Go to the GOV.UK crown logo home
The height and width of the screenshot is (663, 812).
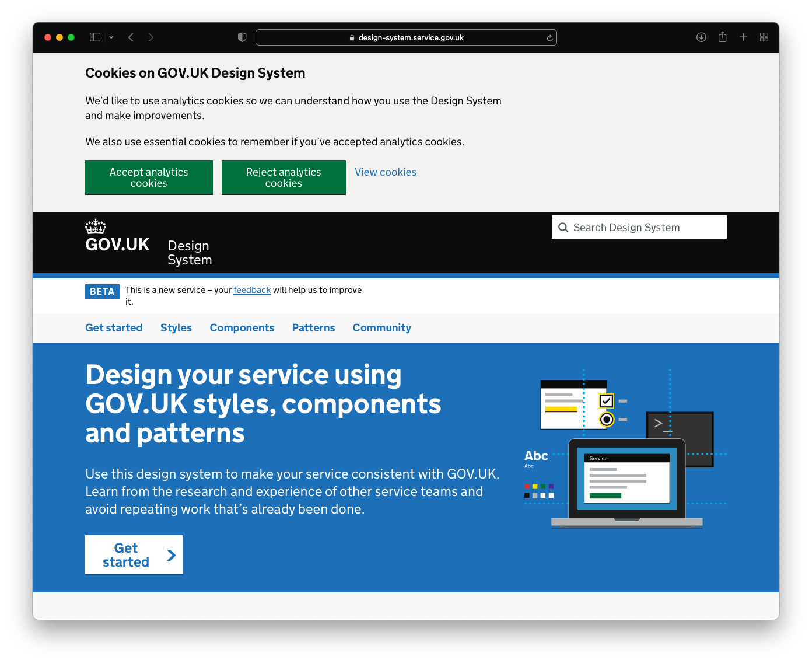click(x=117, y=236)
